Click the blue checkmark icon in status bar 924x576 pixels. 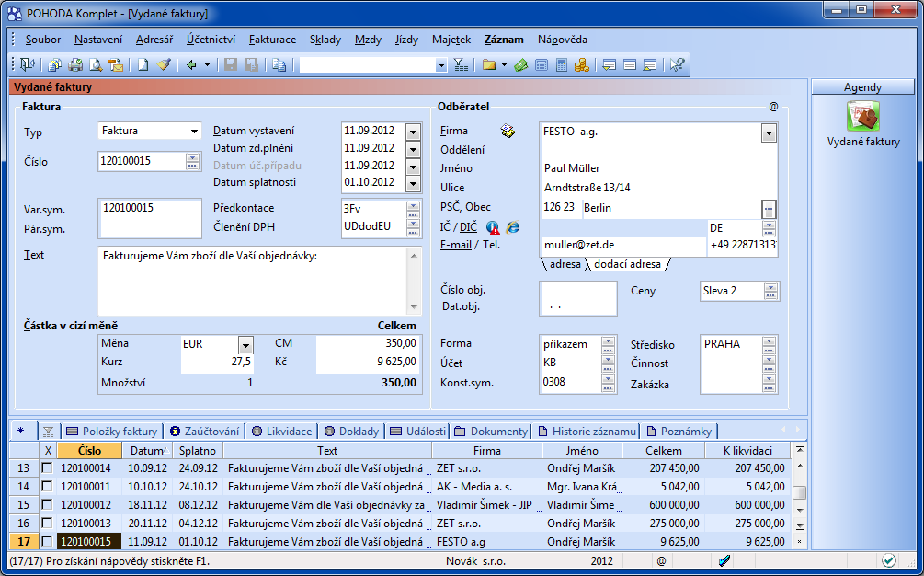click(725, 560)
